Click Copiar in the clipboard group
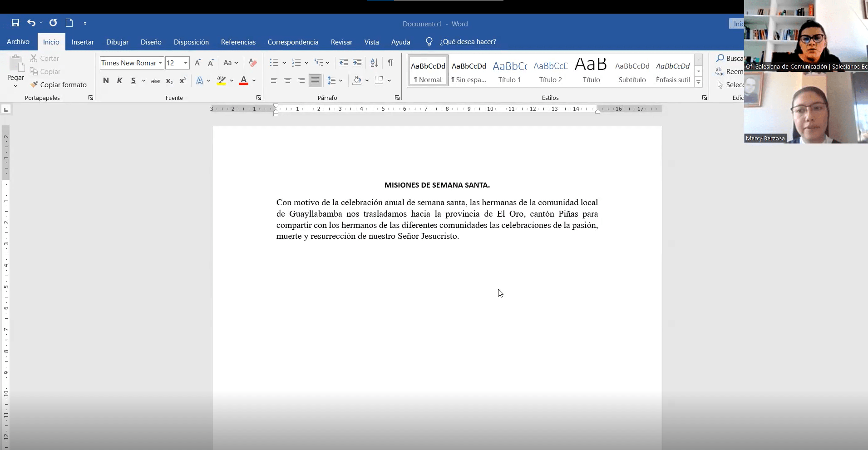The width and height of the screenshot is (868, 450). tap(45, 71)
